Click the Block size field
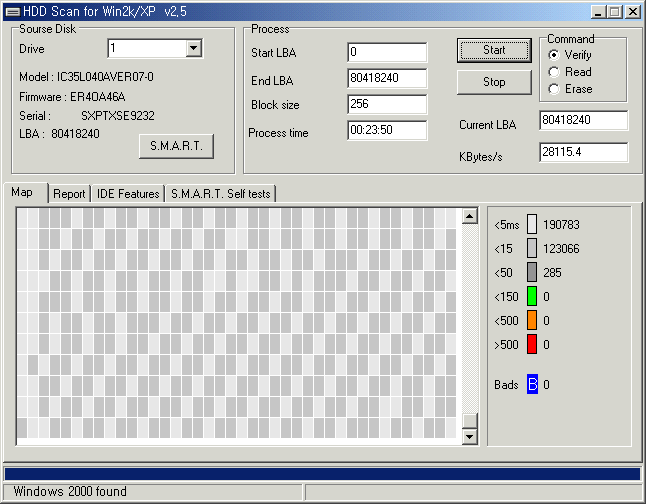The height and width of the screenshot is (504, 646). tap(387, 104)
